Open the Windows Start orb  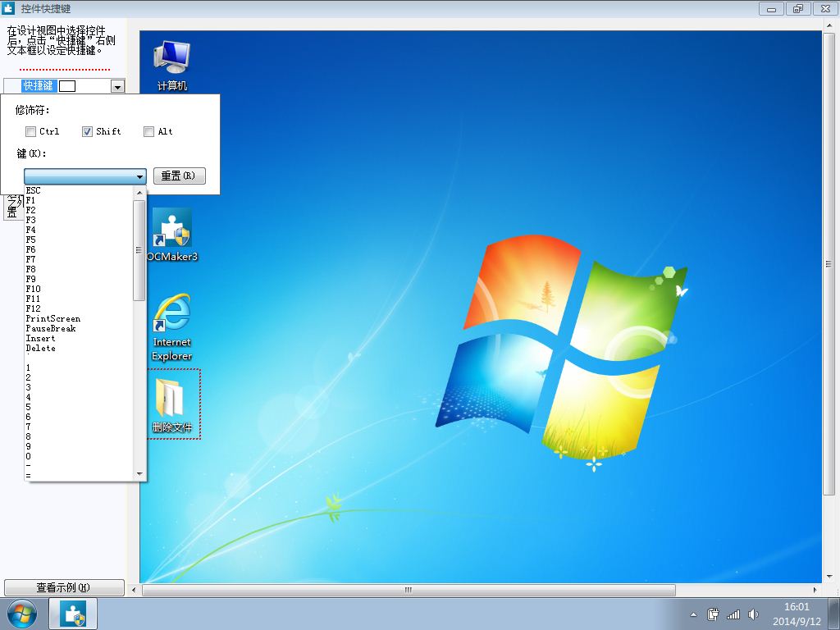22,614
